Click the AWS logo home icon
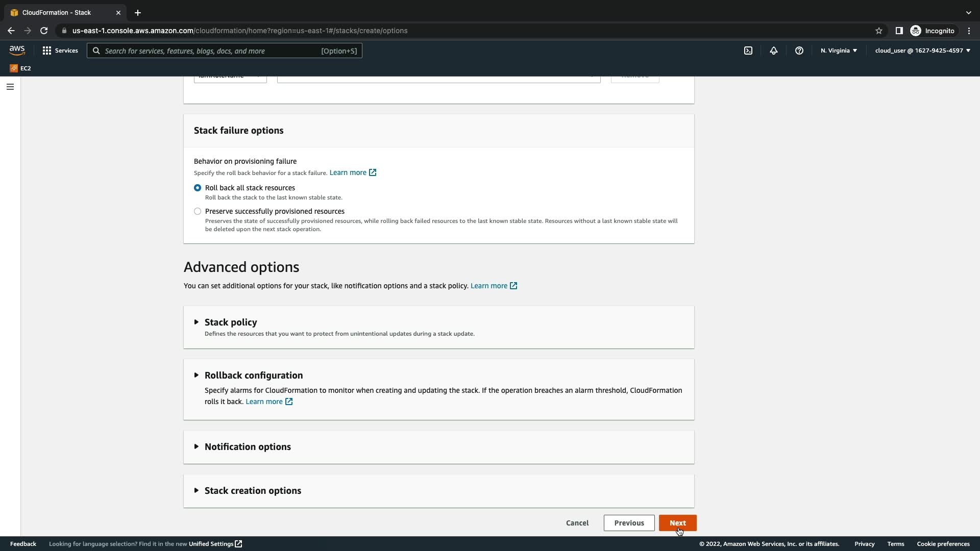The width and height of the screenshot is (980, 551). 17,50
